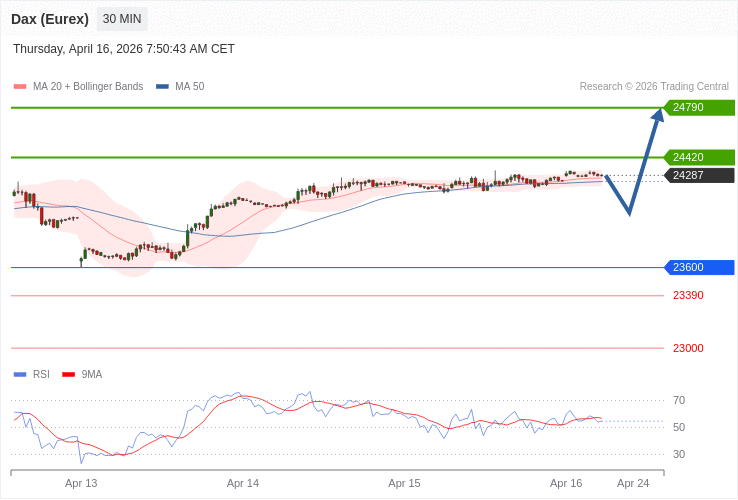Click the 30 MIN timeframe button
This screenshot has width=738, height=500.
point(122,19)
